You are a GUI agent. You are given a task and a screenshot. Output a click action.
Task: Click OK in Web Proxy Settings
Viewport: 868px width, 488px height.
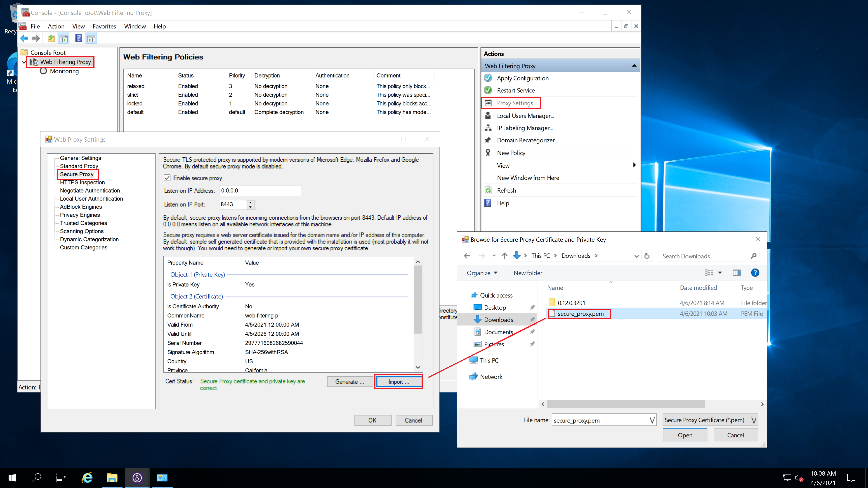[372, 420]
